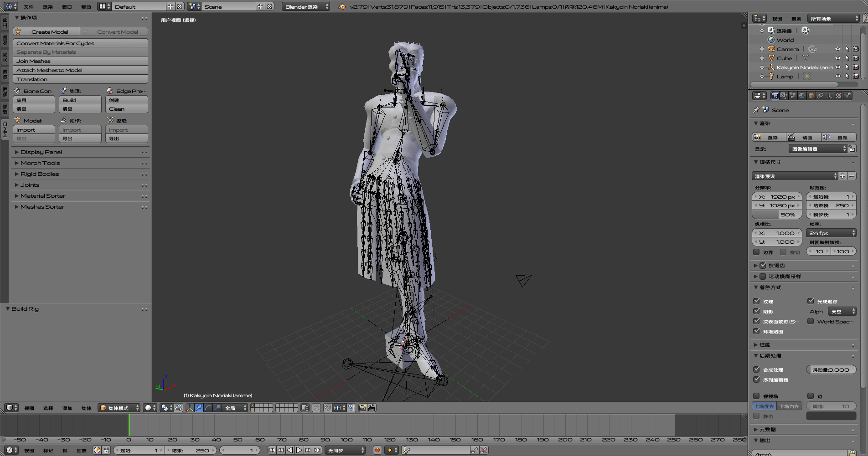868x456 pixels.
Task: Select the Render properties camera icon
Action: [775, 96]
